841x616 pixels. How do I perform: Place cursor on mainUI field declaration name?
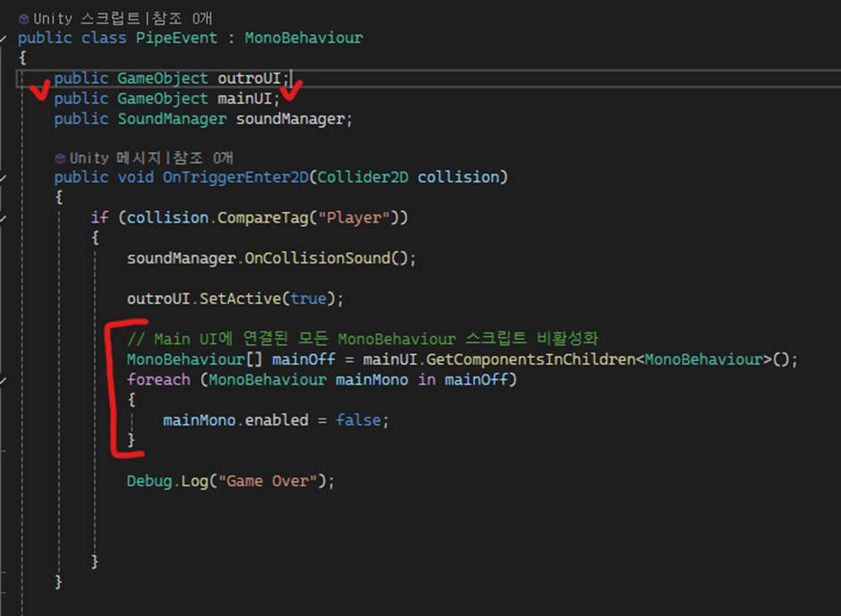[x=244, y=98]
